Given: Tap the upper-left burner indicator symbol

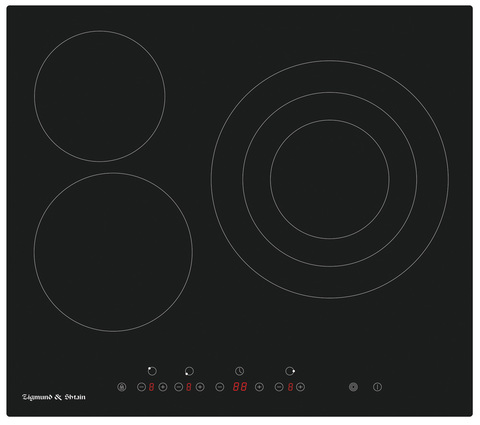Looking at the screenshot, I should coord(152,371).
